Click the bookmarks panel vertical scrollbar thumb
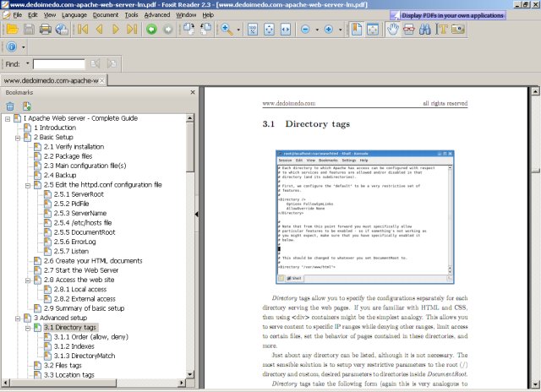 (x=190, y=146)
